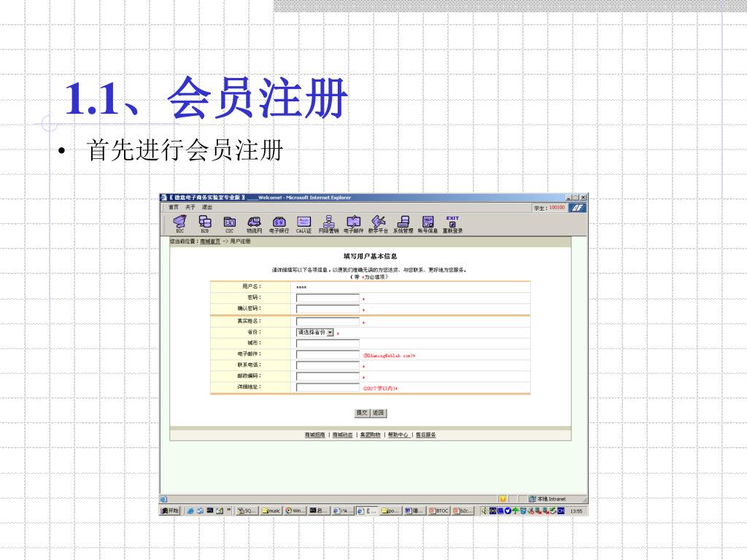
Task: Click the volume speaker tray icon
Action: point(484,511)
